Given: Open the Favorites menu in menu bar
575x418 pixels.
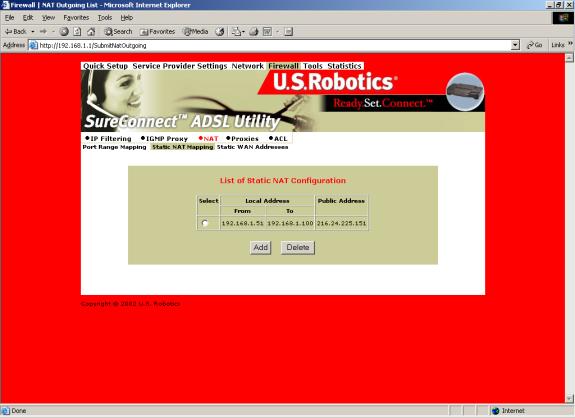Looking at the screenshot, I should [76, 18].
